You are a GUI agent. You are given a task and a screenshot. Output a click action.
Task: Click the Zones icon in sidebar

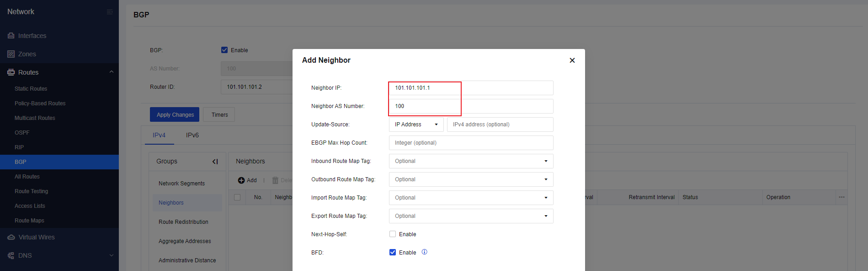(11, 54)
